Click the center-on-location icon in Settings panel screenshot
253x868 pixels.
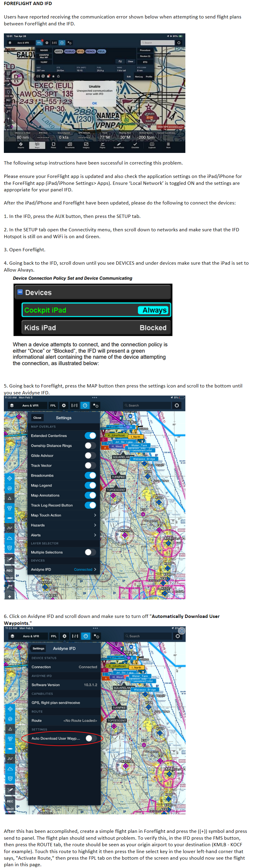[177, 405]
